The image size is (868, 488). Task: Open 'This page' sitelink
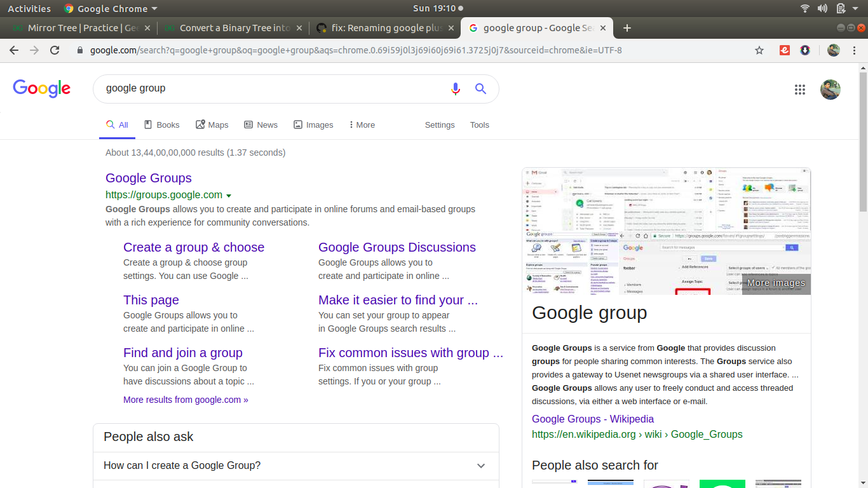[x=151, y=300]
